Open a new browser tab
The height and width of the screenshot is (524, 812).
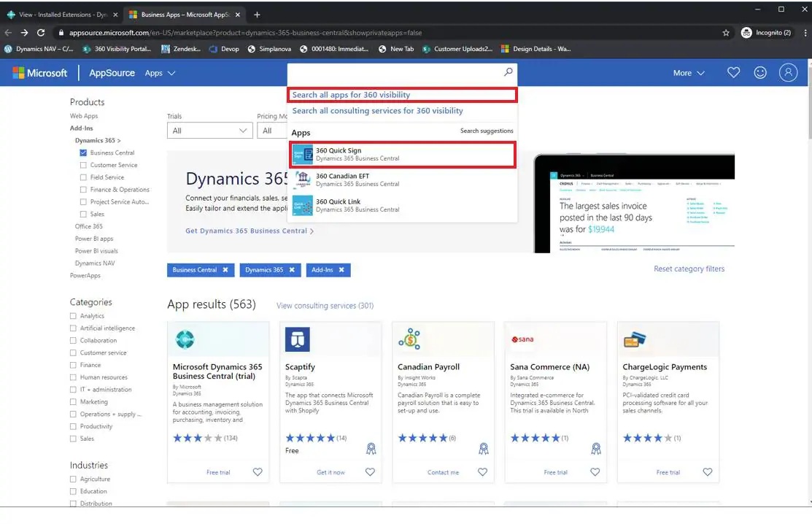[257, 15]
